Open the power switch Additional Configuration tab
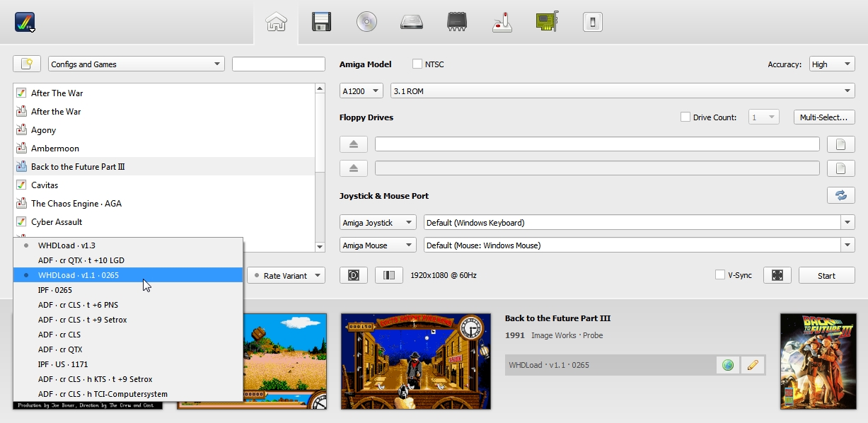 [x=592, y=22]
